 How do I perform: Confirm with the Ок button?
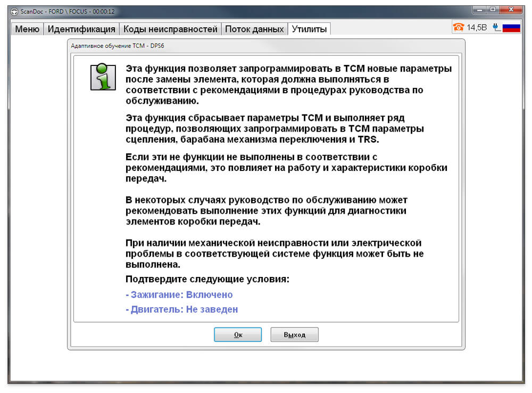[x=238, y=334]
